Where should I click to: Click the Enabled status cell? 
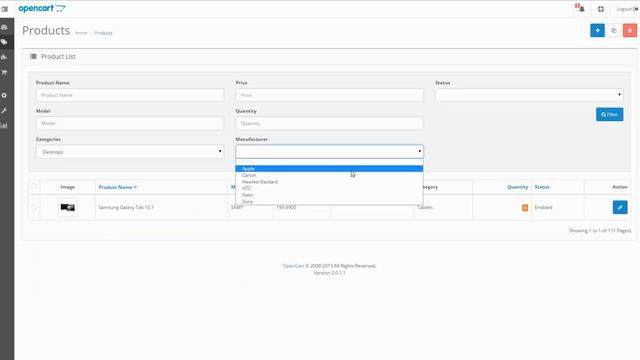pyautogui.click(x=543, y=207)
